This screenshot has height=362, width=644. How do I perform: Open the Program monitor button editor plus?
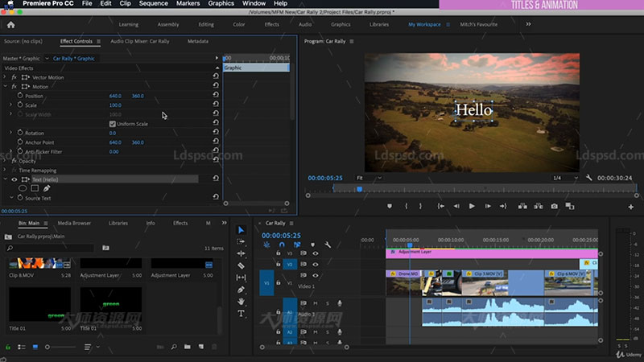pos(631,207)
